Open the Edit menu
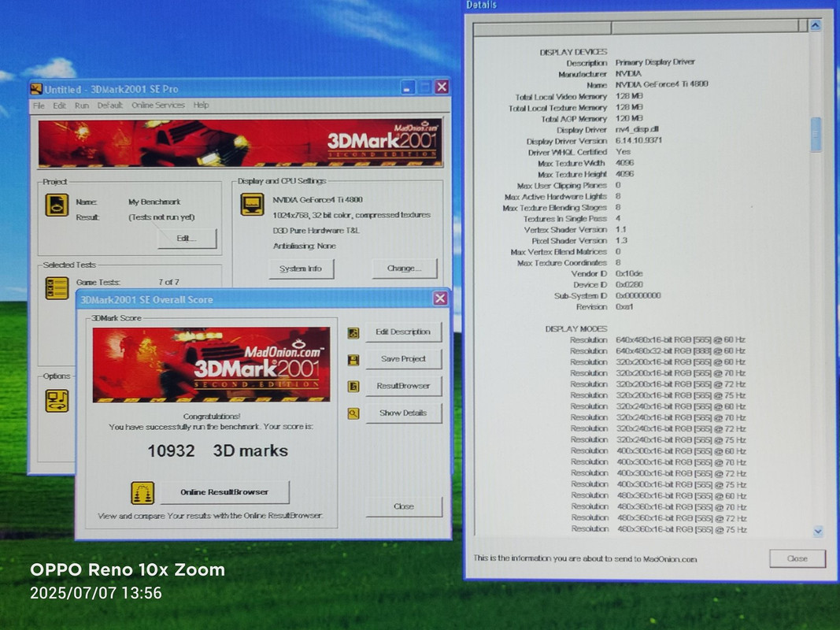Viewport: 840px width, 630px height. pyautogui.click(x=59, y=106)
